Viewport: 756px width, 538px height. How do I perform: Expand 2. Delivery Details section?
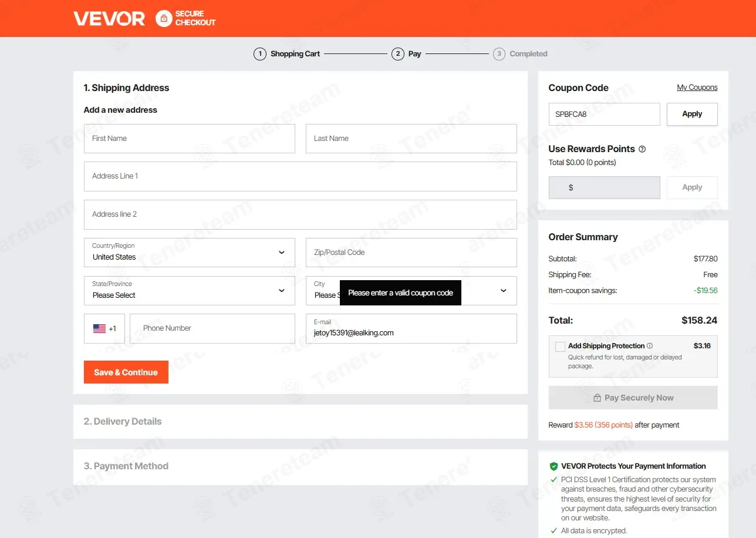pos(301,422)
